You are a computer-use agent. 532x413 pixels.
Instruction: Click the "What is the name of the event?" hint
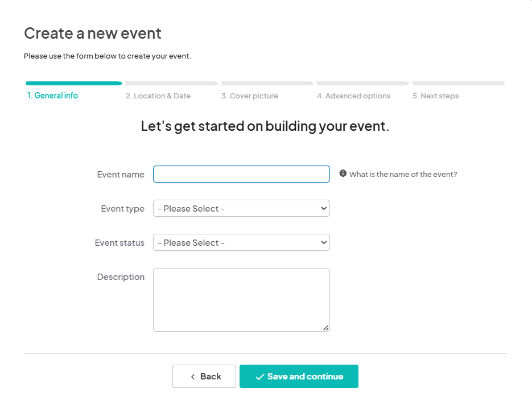(403, 175)
